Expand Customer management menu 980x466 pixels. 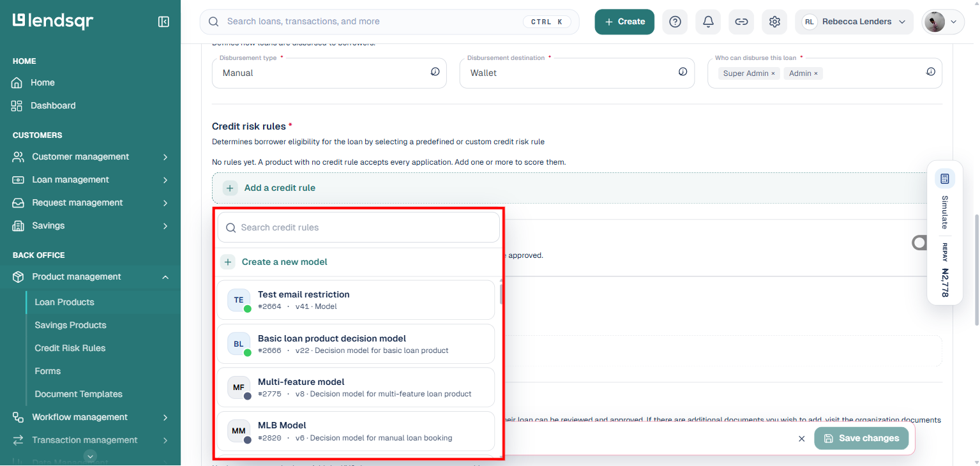(91, 156)
